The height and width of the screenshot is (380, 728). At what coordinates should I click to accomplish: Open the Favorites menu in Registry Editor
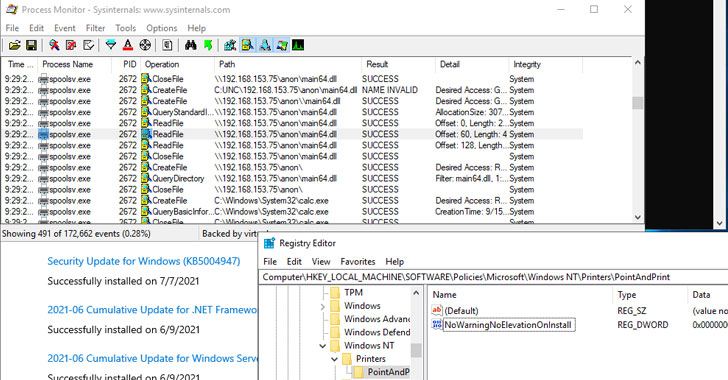click(358, 262)
